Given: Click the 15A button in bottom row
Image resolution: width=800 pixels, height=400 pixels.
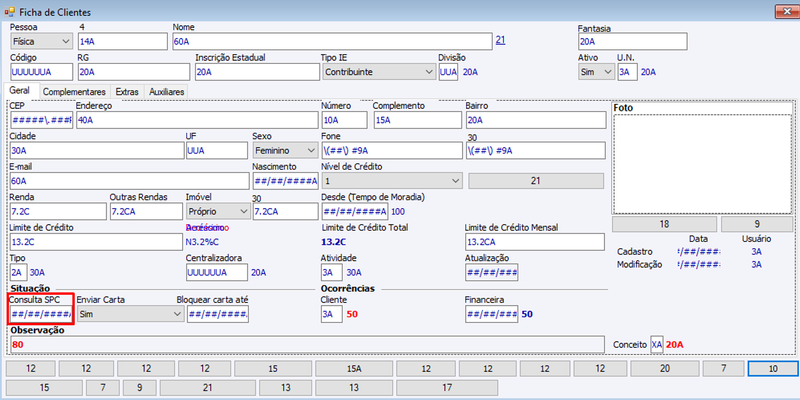Looking at the screenshot, I should (354, 368).
